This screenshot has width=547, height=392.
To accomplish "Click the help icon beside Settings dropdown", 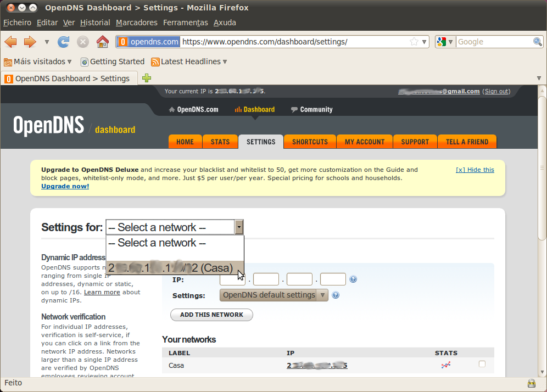I will (336, 295).
